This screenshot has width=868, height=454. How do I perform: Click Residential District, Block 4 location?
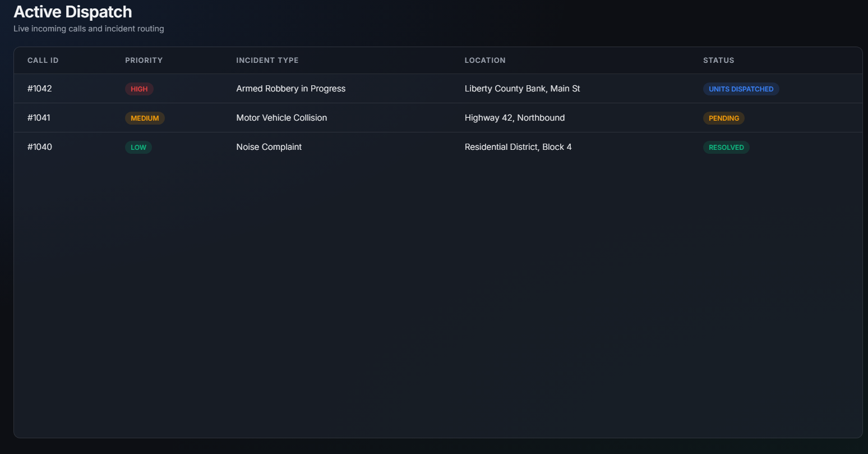click(x=518, y=147)
